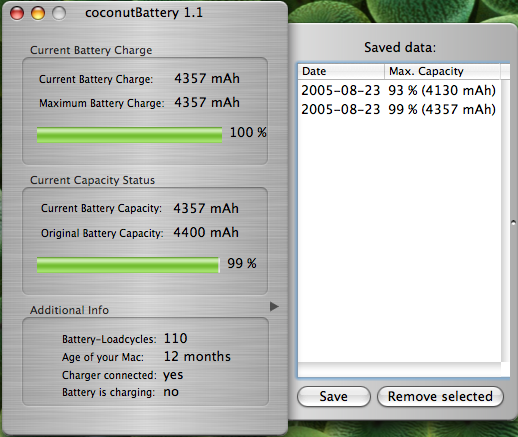Click the Battery-Loadcycles value 110

point(176,339)
